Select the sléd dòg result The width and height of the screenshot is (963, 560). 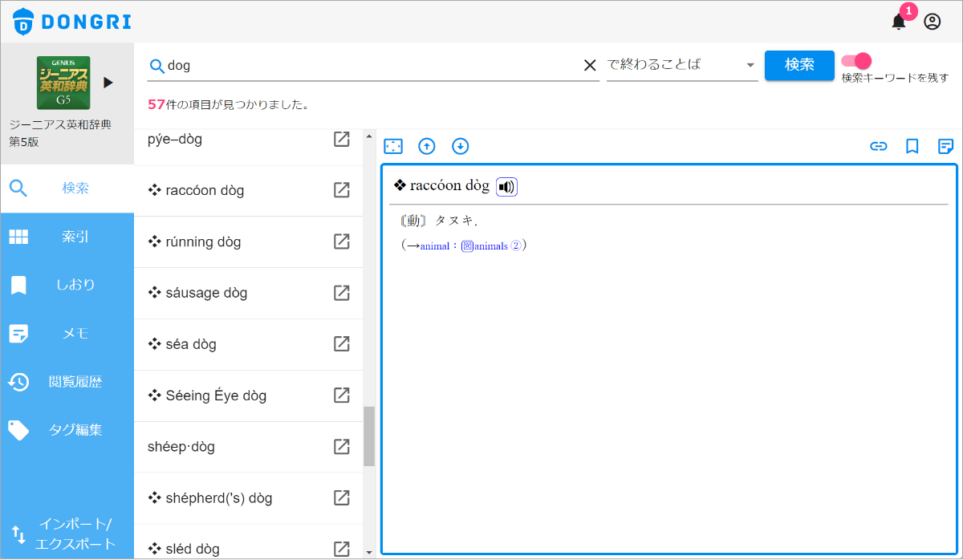(184, 549)
